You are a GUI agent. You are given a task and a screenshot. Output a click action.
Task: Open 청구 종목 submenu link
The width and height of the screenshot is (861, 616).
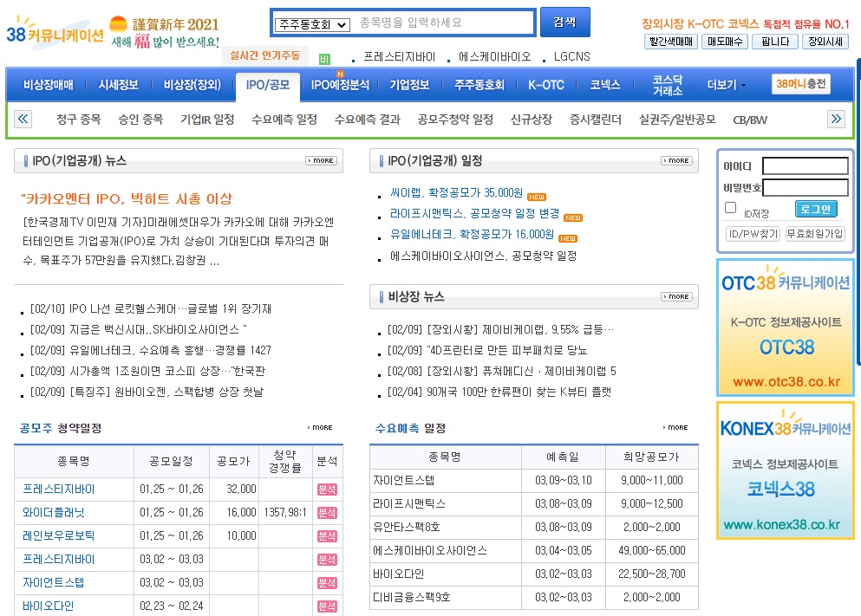[79, 120]
